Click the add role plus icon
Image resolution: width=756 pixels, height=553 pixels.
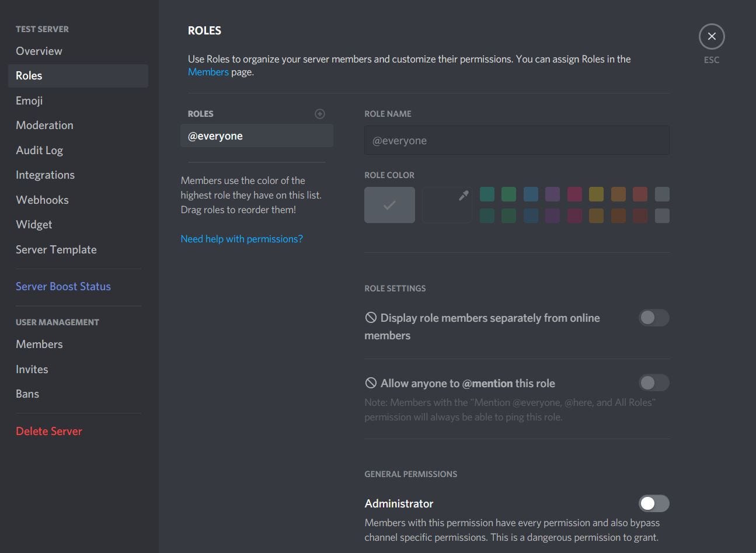(x=320, y=114)
